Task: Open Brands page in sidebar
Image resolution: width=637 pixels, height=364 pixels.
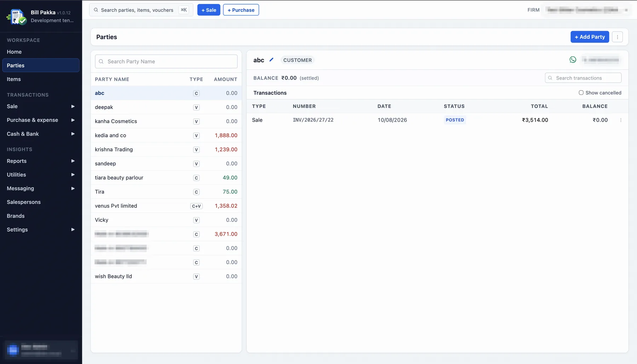Action: pos(41,216)
